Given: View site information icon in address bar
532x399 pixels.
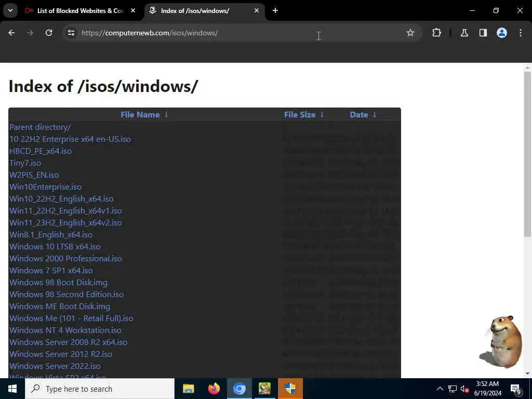Looking at the screenshot, I should point(71,33).
